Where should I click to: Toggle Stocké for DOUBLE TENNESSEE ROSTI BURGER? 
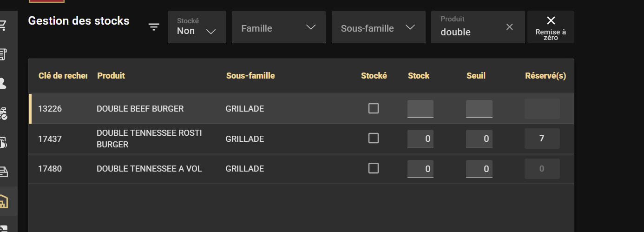[374, 138]
